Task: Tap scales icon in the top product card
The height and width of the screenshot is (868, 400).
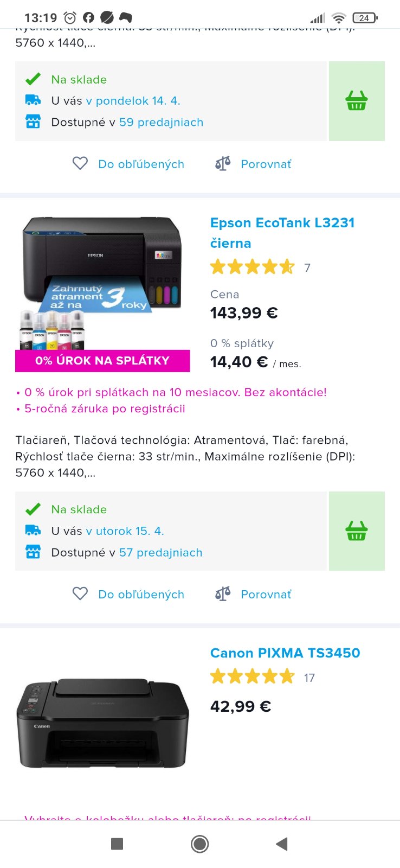Action: (x=223, y=164)
